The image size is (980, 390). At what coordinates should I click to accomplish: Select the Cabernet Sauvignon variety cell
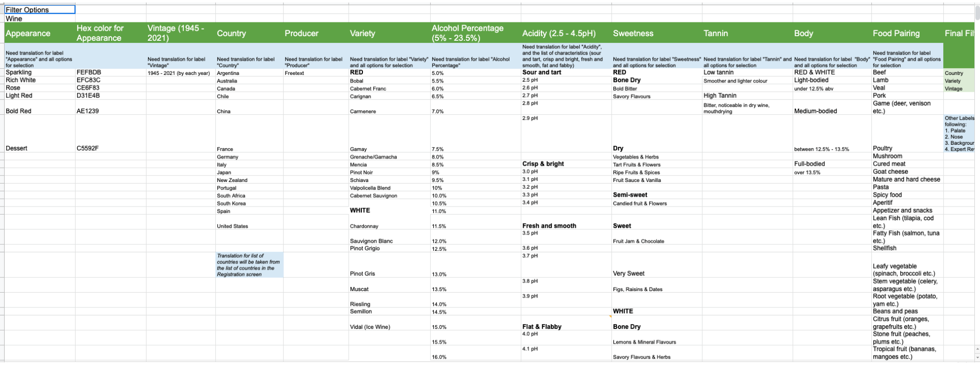tap(373, 196)
